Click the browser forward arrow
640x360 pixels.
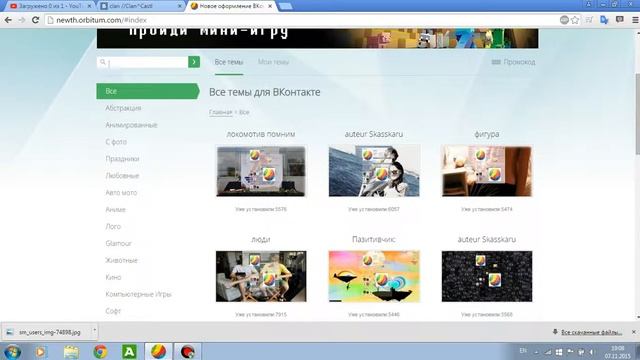[22, 20]
